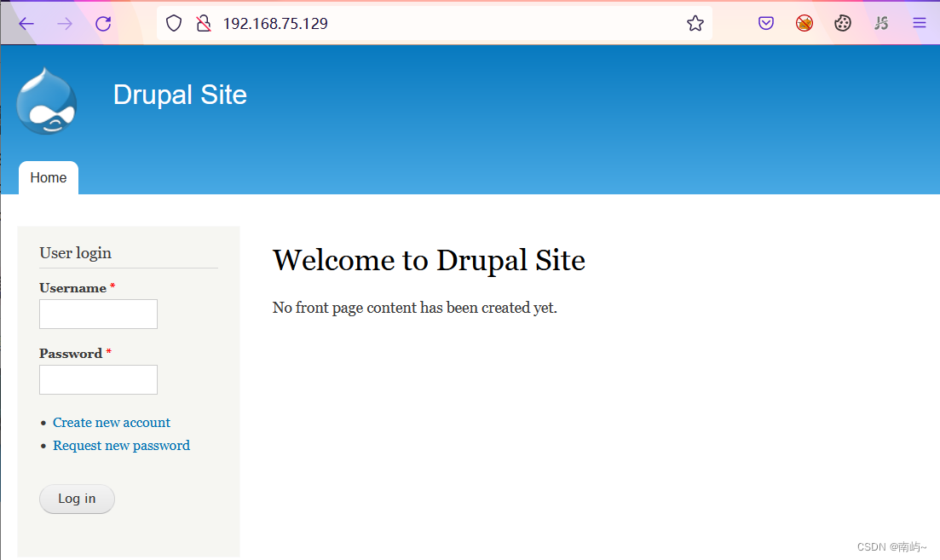Image resolution: width=940 pixels, height=560 pixels.
Task: Click the browser forward arrow
Action: coord(65,23)
